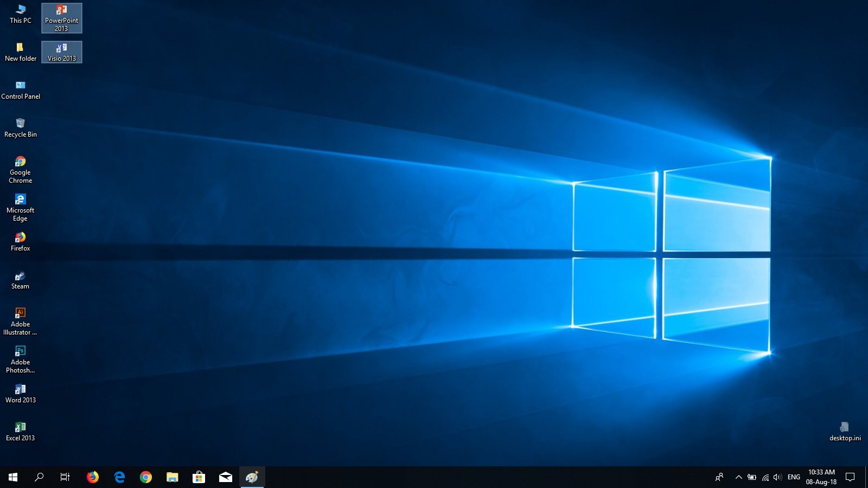
Task: Open the Start menu
Action: point(13,477)
